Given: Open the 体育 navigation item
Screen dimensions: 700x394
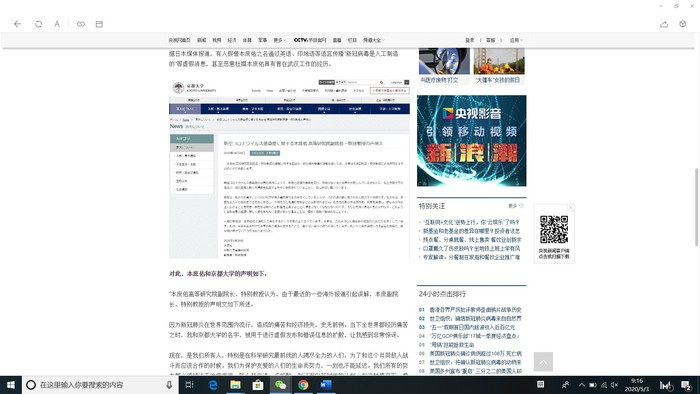Looking at the screenshot, I should pyautogui.click(x=247, y=40).
